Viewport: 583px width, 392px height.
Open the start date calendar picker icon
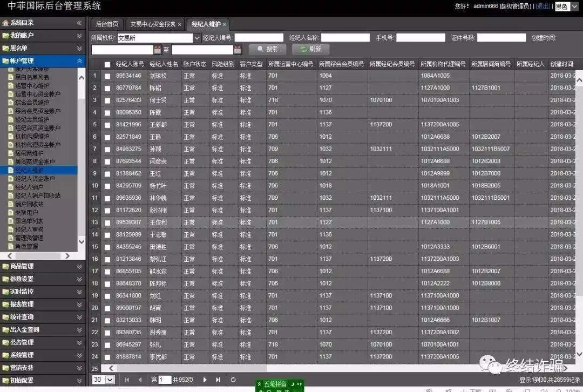(158, 50)
